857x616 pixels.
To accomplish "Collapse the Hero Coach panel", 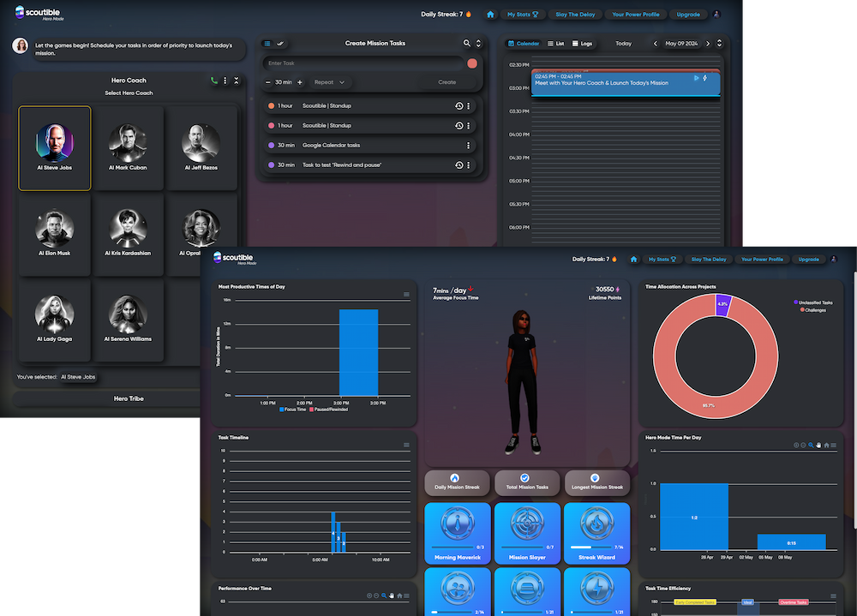I will 237,81.
